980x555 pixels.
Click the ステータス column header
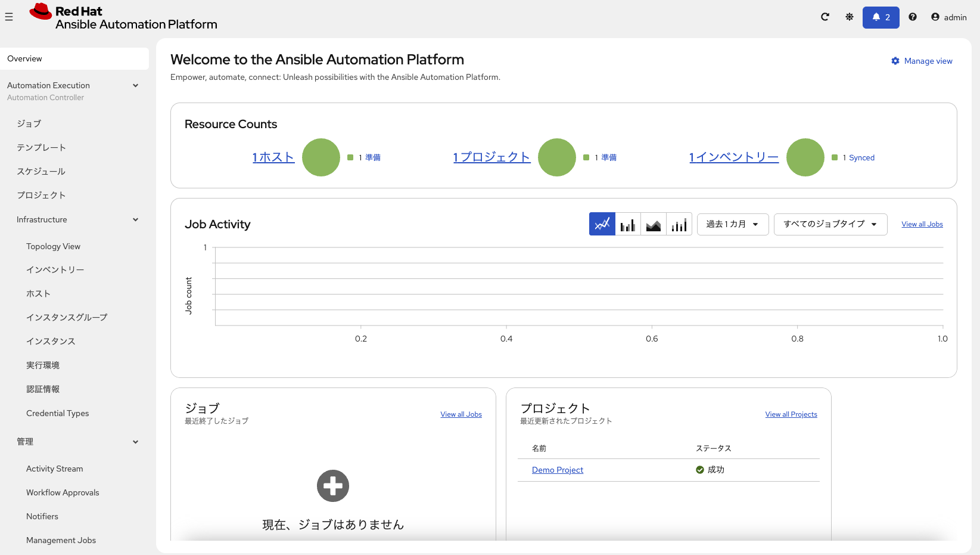714,448
